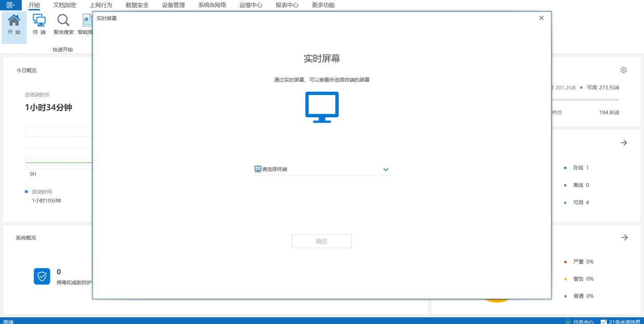This screenshot has height=324, width=644.
Task: Click the arrow next to terminal status
Action: click(624, 143)
